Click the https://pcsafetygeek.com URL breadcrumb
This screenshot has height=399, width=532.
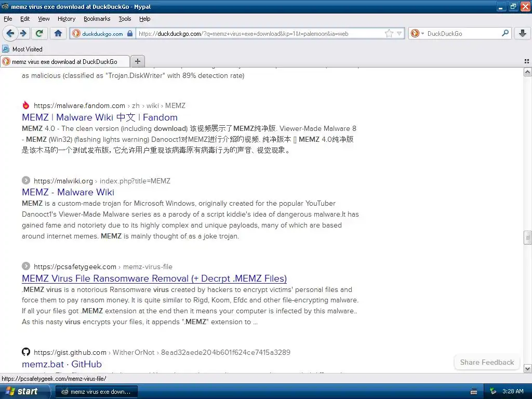75,267
